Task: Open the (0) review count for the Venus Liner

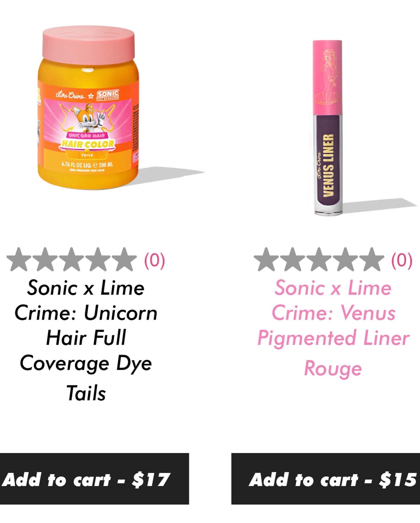Action: (402, 260)
